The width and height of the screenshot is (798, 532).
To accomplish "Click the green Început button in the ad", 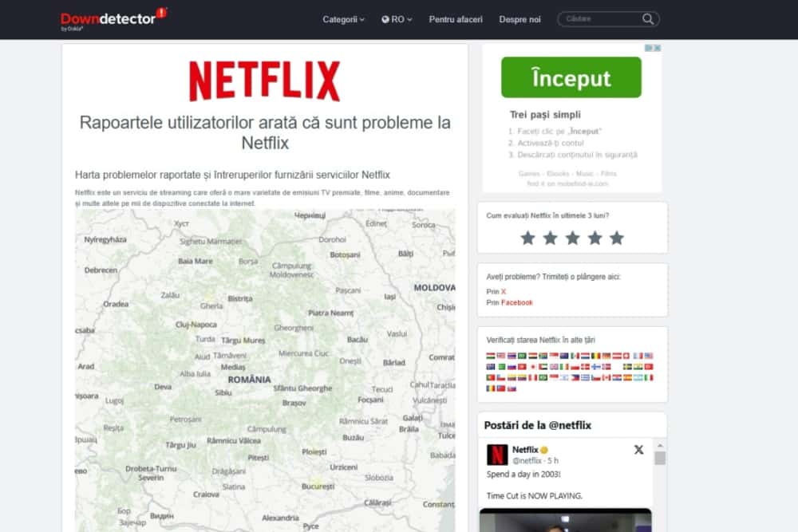I will [571, 77].
